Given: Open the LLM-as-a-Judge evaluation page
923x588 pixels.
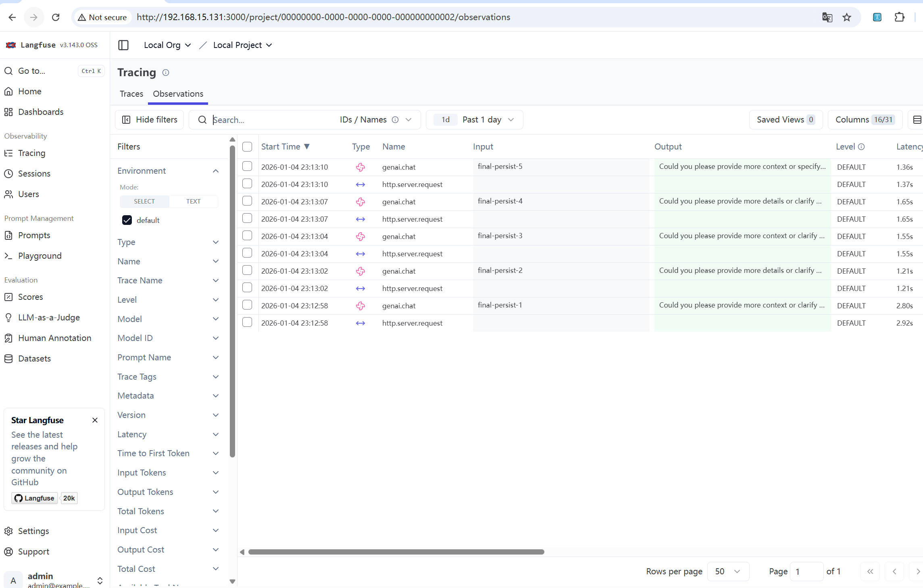Looking at the screenshot, I should 49,317.
